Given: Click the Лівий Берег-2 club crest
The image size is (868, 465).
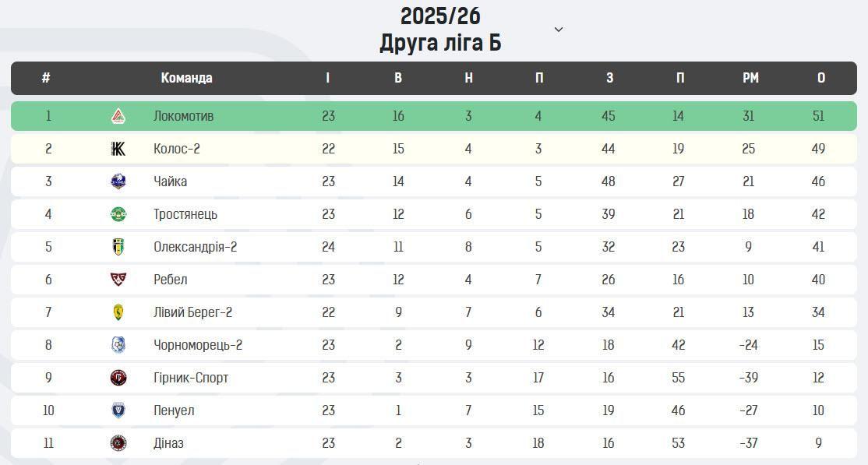Looking at the screenshot, I should coord(118,312).
